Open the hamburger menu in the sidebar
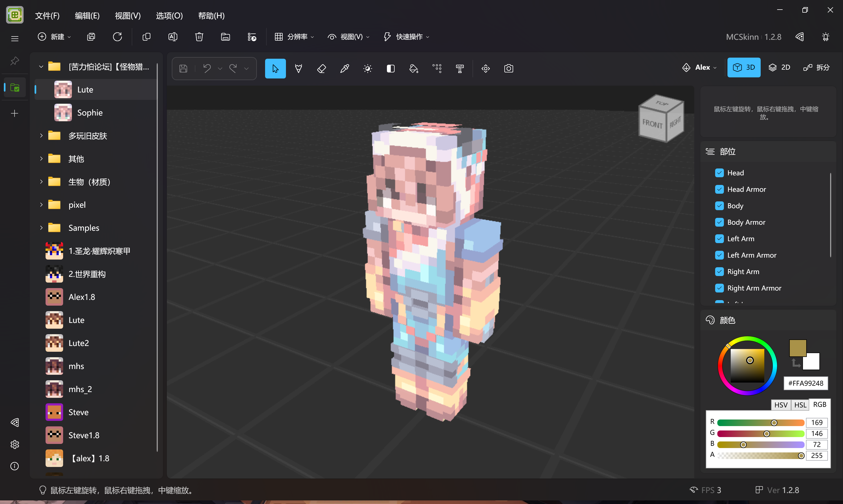The height and width of the screenshot is (504, 843). (15, 39)
